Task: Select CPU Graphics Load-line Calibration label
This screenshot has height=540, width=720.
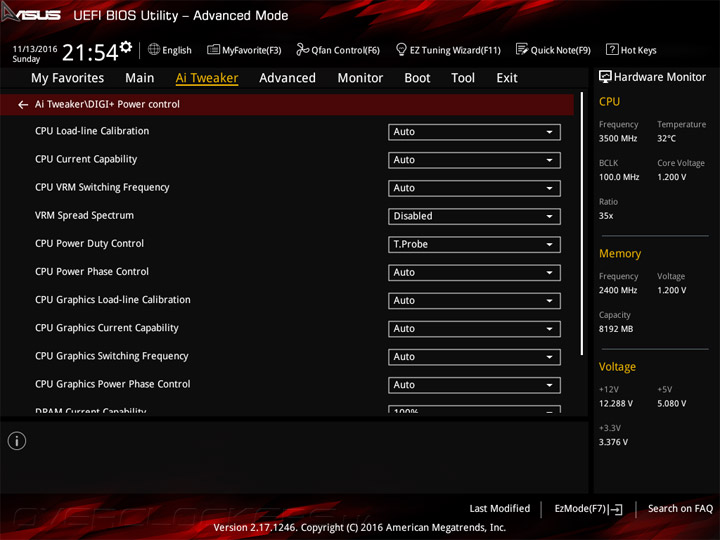Action: (112, 300)
